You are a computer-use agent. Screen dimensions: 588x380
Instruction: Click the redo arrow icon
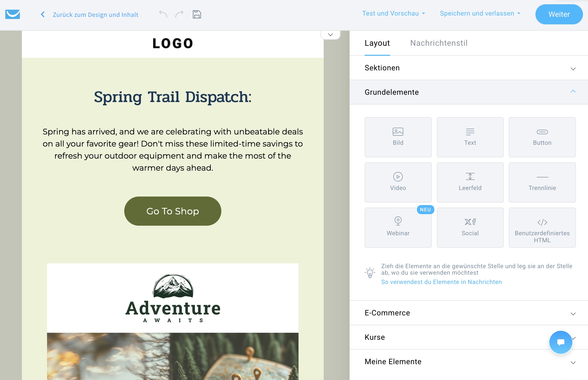click(179, 14)
